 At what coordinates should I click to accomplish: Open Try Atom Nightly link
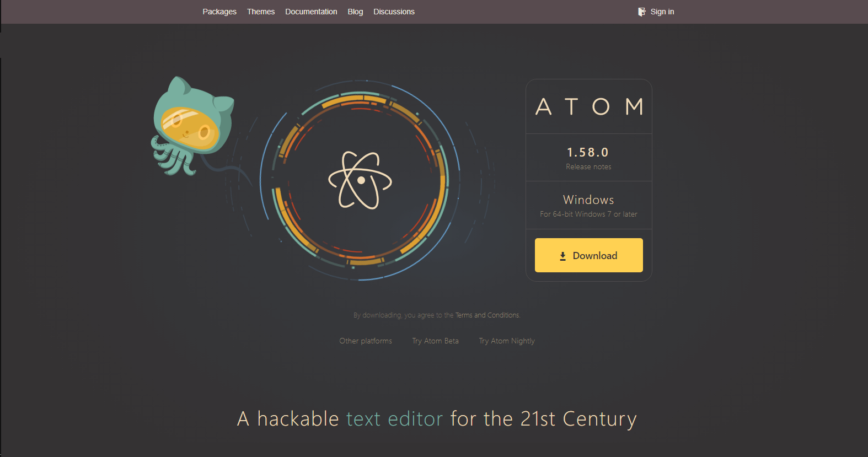pos(507,341)
